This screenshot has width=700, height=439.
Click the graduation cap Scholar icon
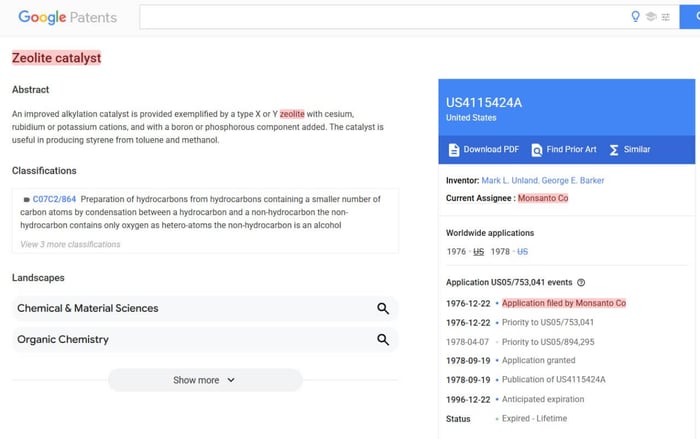651,17
